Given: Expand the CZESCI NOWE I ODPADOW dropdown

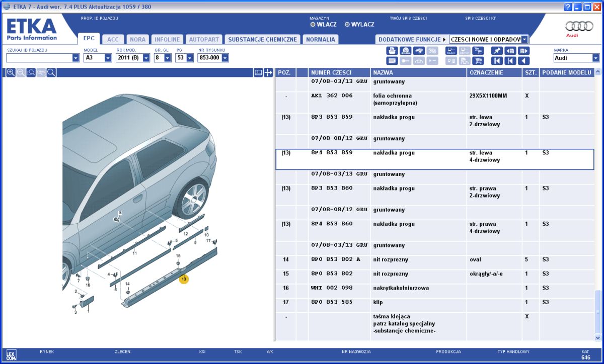Looking at the screenshot, I should point(525,39).
